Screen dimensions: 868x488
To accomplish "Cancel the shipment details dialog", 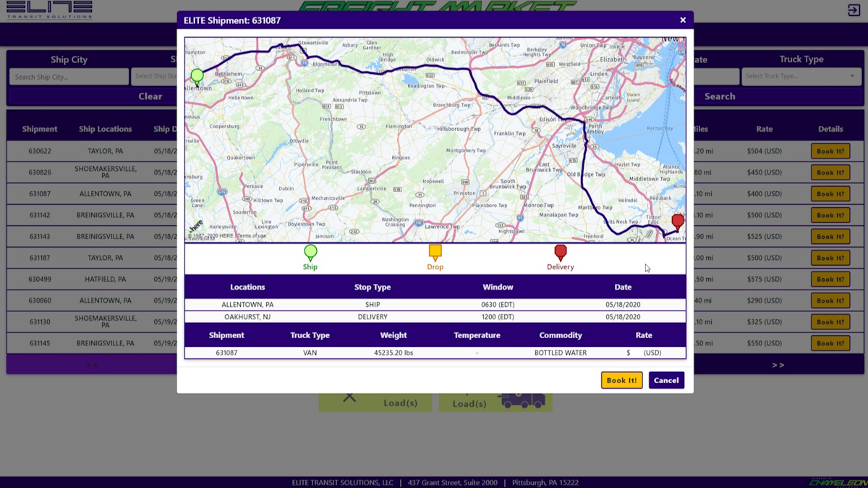I will pos(666,379).
